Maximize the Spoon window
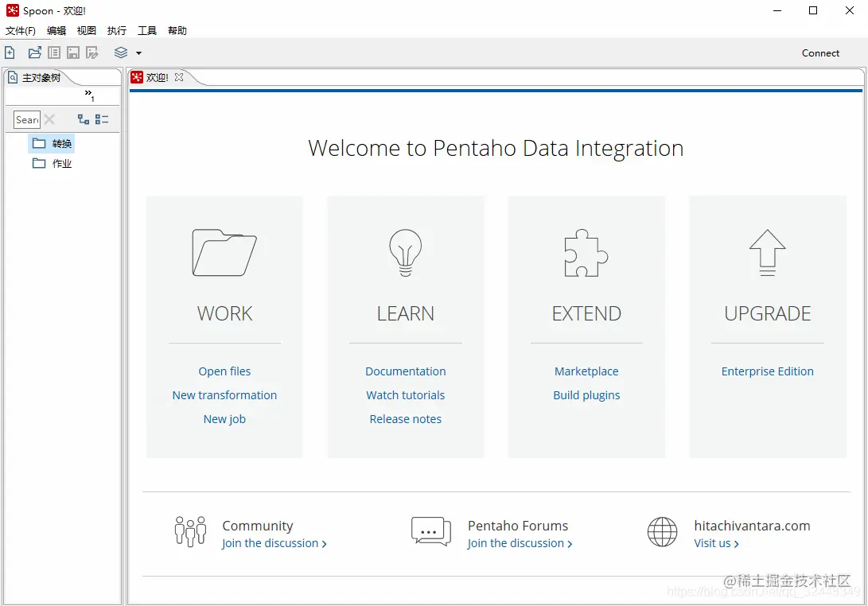This screenshot has width=868, height=606. coord(813,10)
